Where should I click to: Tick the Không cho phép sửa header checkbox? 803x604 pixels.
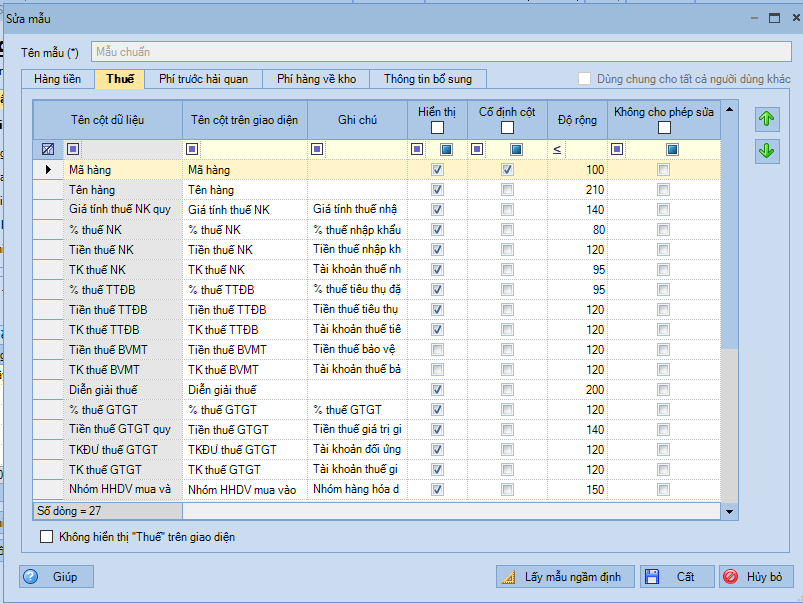[x=664, y=127]
